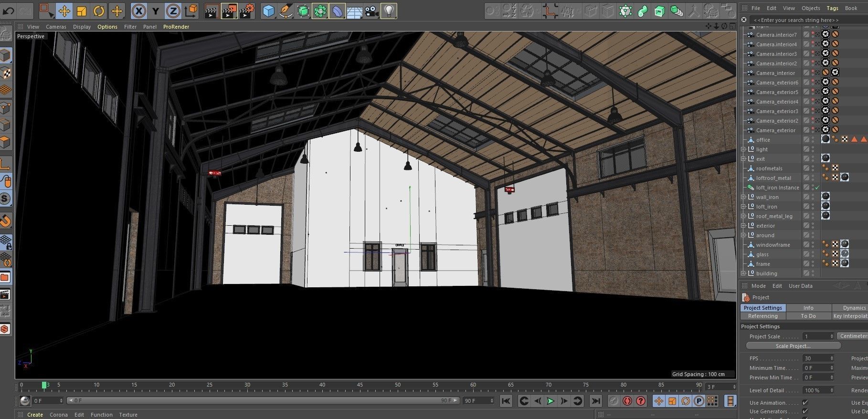Open Centimeters unit dropdown
This screenshot has width=868, height=419.
click(x=853, y=336)
